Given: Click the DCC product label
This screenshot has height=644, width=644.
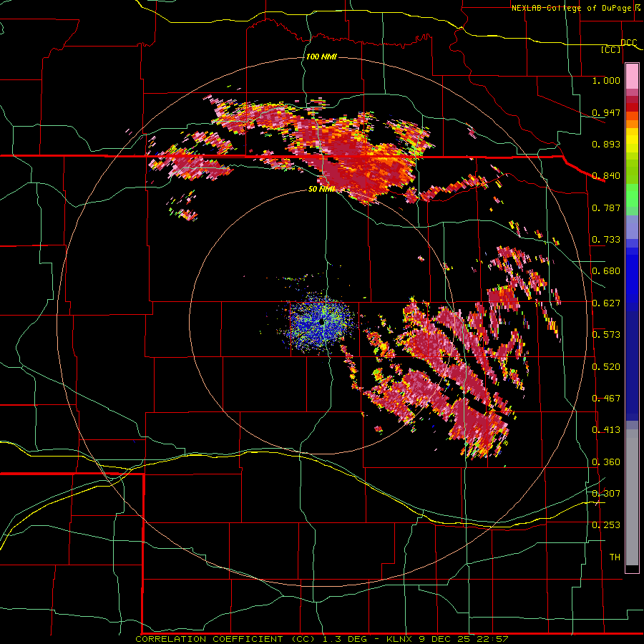Looking at the screenshot, I should point(628,43).
